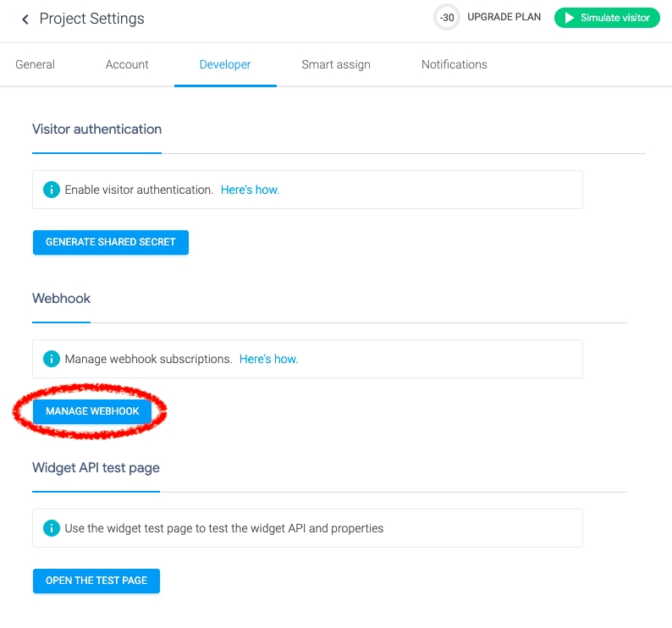This screenshot has height=628, width=672.
Task: Click the GENERATE SHARED SECRET button
Action: (111, 242)
